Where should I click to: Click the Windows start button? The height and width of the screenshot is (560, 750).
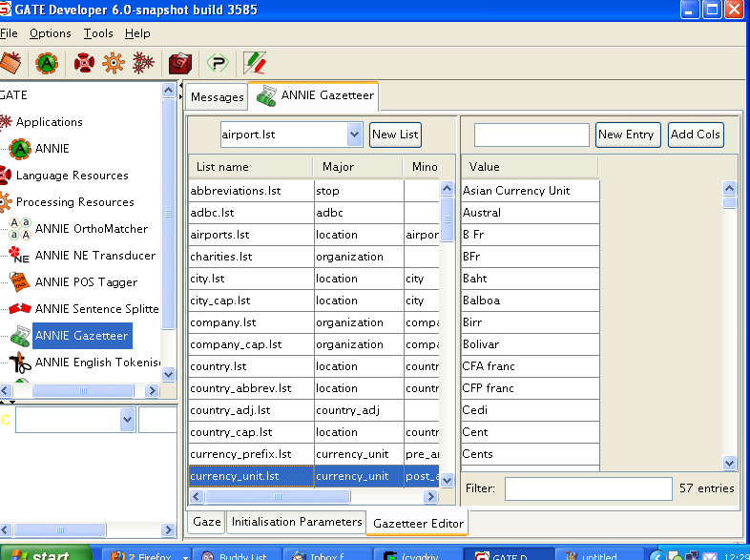pos(44,553)
